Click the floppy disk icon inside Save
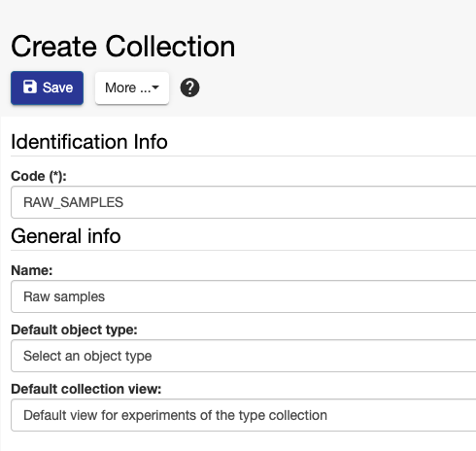The height and width of the screenshot is (451, 476). tap(30, 87)
